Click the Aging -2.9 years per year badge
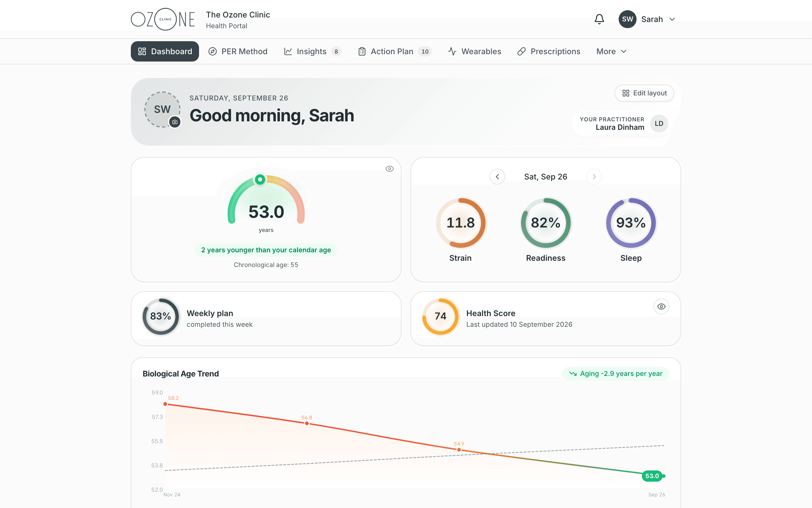This screenshot has height=508, width=812. (615, 374)
